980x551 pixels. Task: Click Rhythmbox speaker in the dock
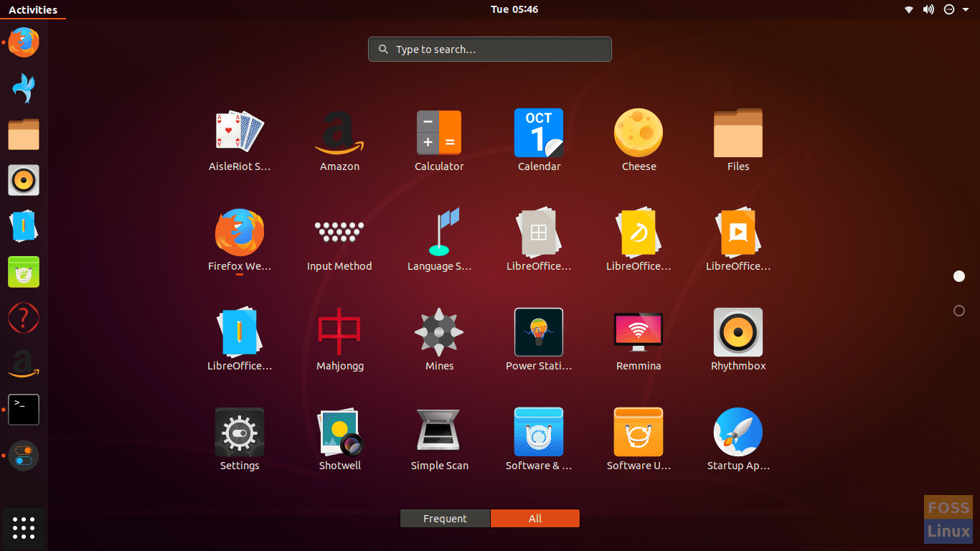pyautogui.click(x=24, y=180)
